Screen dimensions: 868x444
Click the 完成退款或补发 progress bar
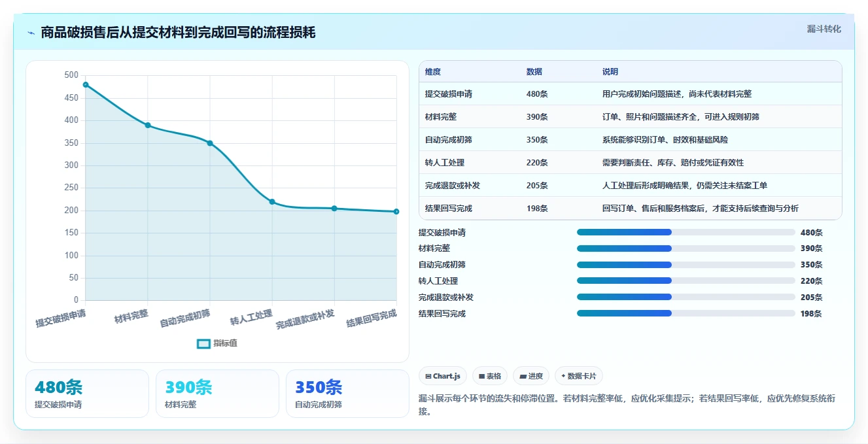[x=686, y=297]
